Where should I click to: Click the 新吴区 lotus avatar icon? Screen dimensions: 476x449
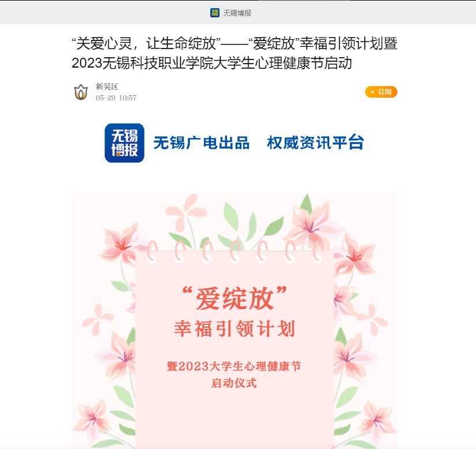81,92
